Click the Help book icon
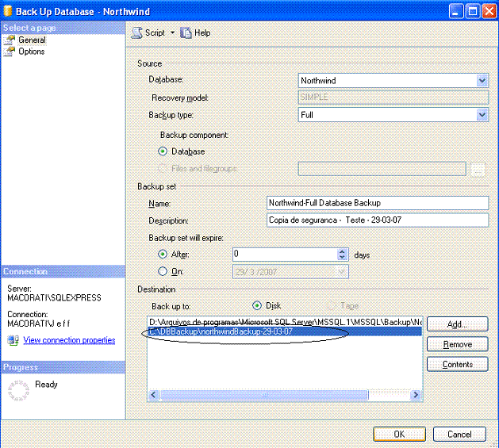Viewport: 499px width, 448px height. click(186, 33)
